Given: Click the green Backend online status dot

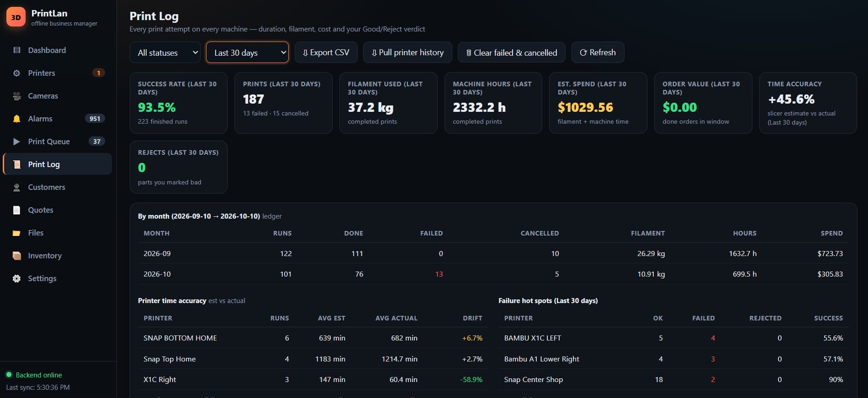Looking at the screenshot, I should [9, 375].
